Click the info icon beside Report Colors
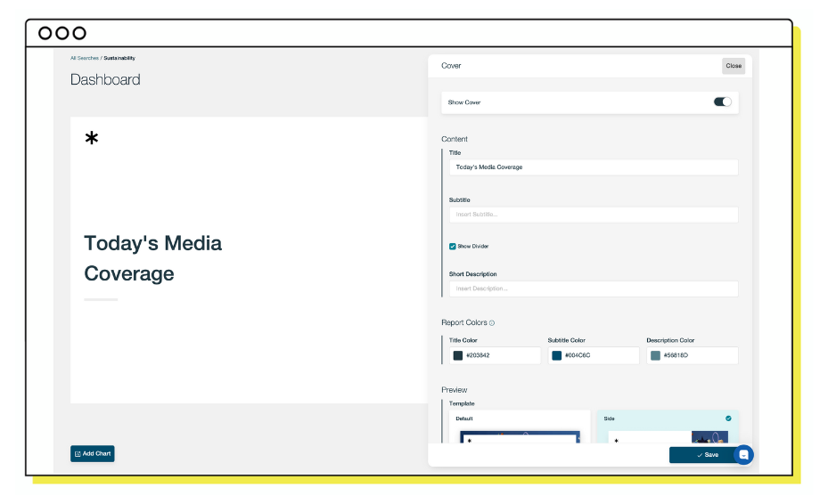The width and height of the screenshot is (828, 504). 492,323
